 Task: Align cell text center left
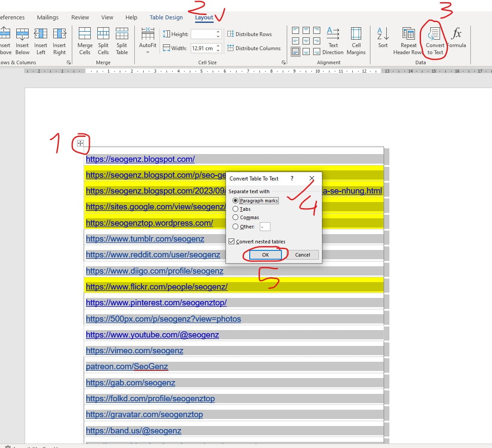[x=296, y=41]
